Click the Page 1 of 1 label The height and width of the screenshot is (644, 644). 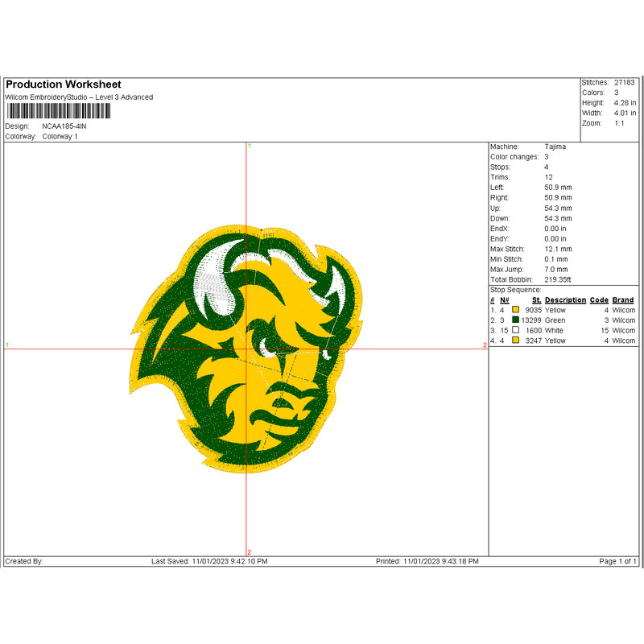[617, 561]
